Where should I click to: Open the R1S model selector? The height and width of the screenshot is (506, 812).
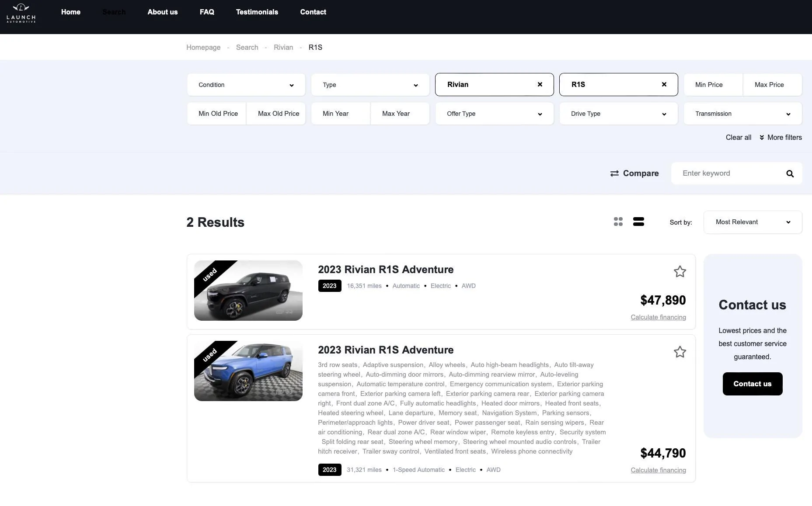click(x=619, y=85)
